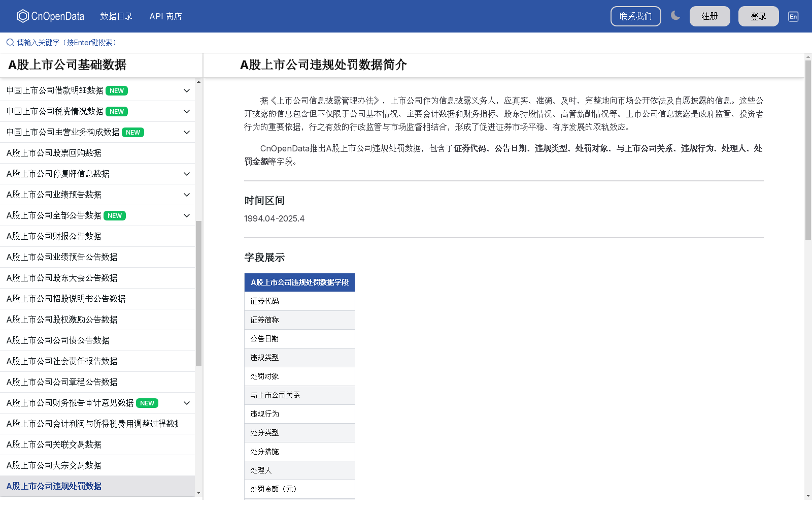Click main page scrollbar down arrow

[808, 495]
